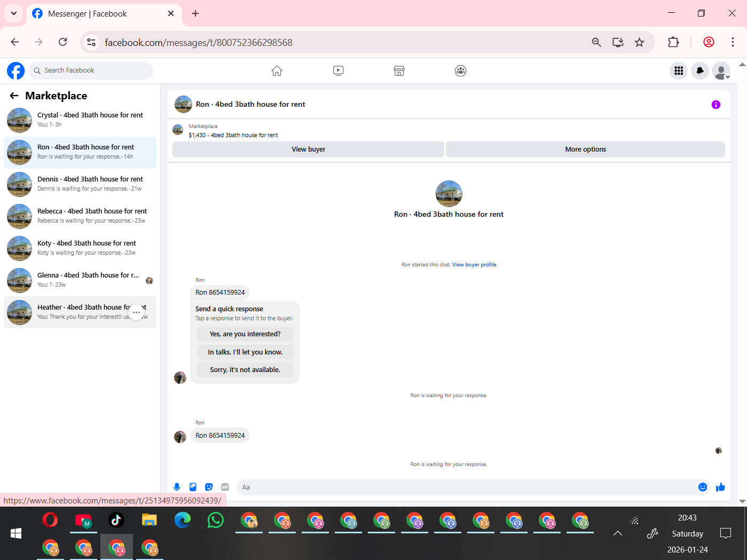Image resolution: width=747 pixels, height=560 pixels.
Task: Open Windows notification center
Action: (x=726, y=533)
